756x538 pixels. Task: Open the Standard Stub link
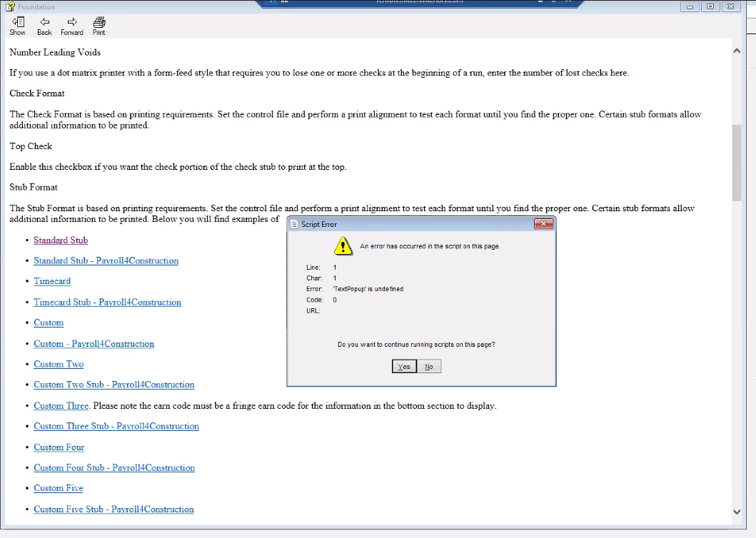pyautogui.click(x=61, y=240)
